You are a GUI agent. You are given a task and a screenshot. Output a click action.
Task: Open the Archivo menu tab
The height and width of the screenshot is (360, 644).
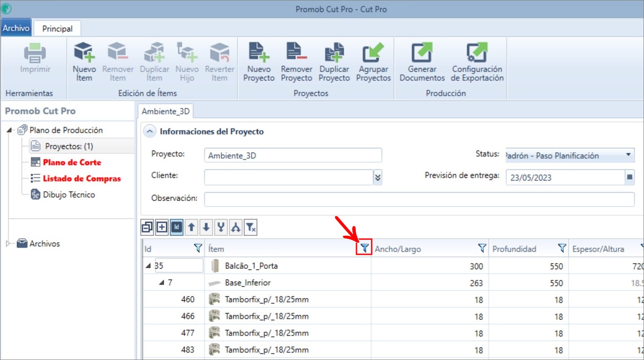pyautogui.click(x=16, y=28)
